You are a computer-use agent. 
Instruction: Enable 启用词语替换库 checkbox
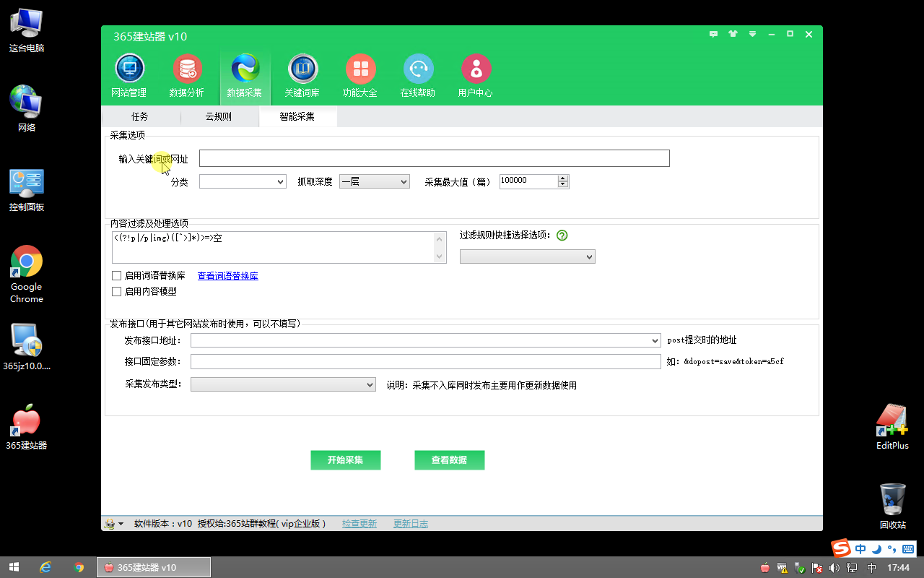(x=116, y=275)
